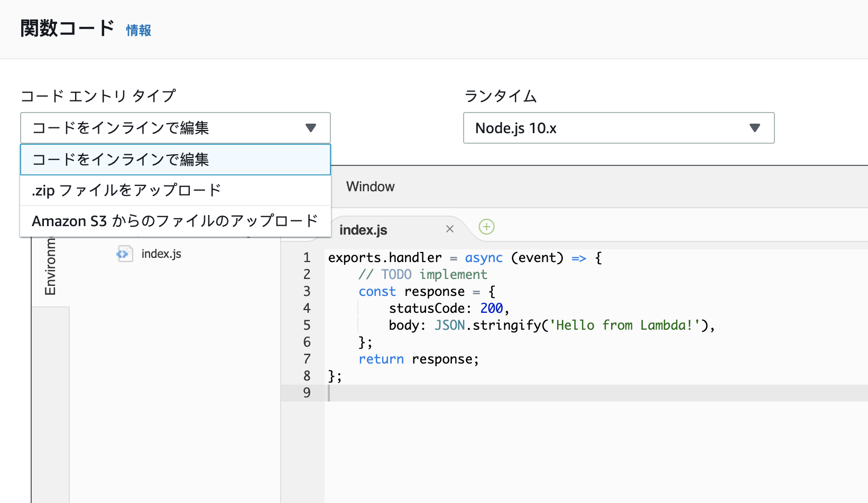Toggle the Environment side panel tab
868x503 pixels.
pos(50,267)
